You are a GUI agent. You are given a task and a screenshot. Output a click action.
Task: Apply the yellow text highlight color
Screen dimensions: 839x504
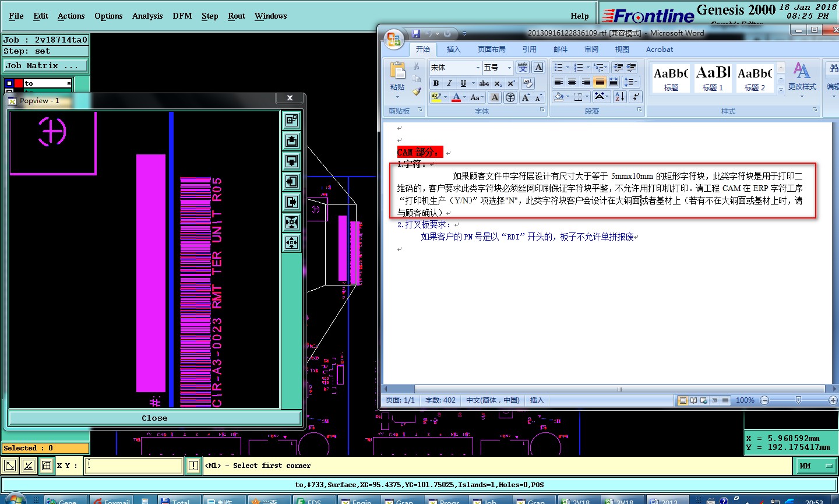436,97
